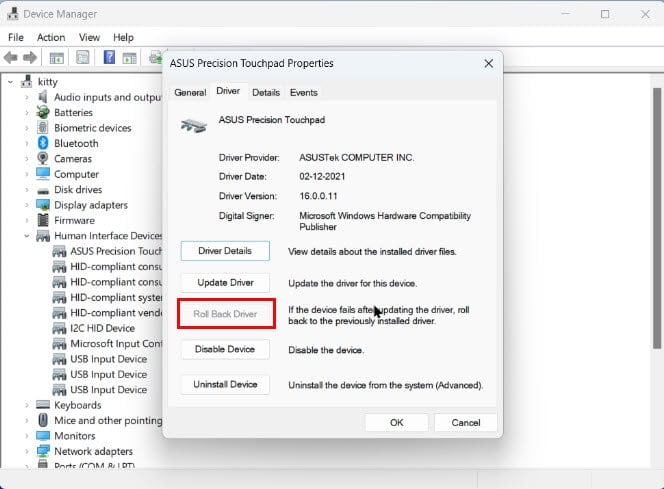Click the Forward arrow in the toolbar
Image resolution: width=664 pixels, height=489 pixels.
tap(30, 57)
